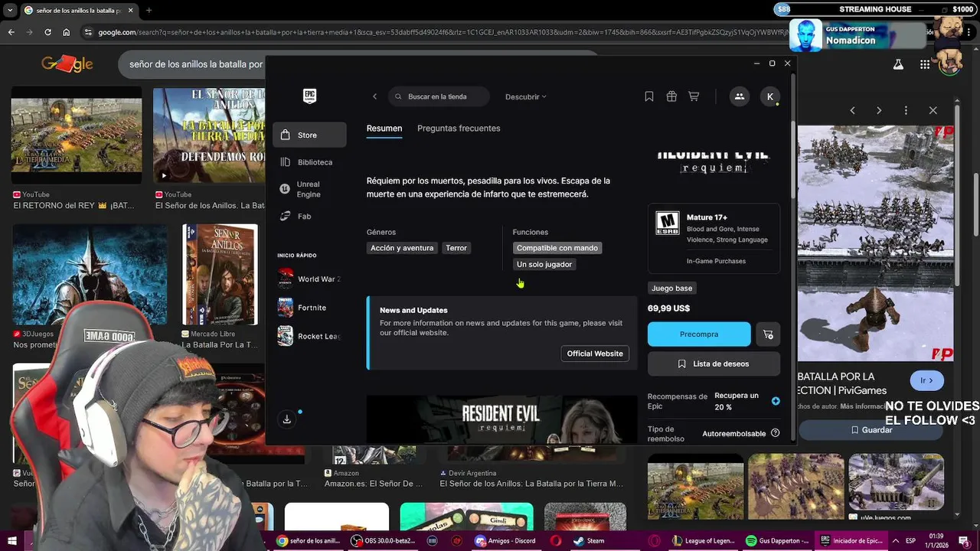Screen dimensions: 980x551
Task: Switch to OBS 30.0.0 in the taskbar
Action: point(383,541)
